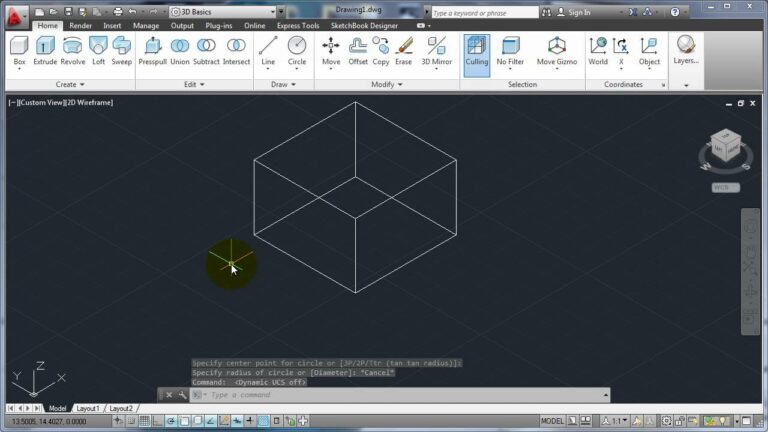Viewport: 768px width, 432px height.
Task: Open the Layout1 tab
Action: pos(88,408)
